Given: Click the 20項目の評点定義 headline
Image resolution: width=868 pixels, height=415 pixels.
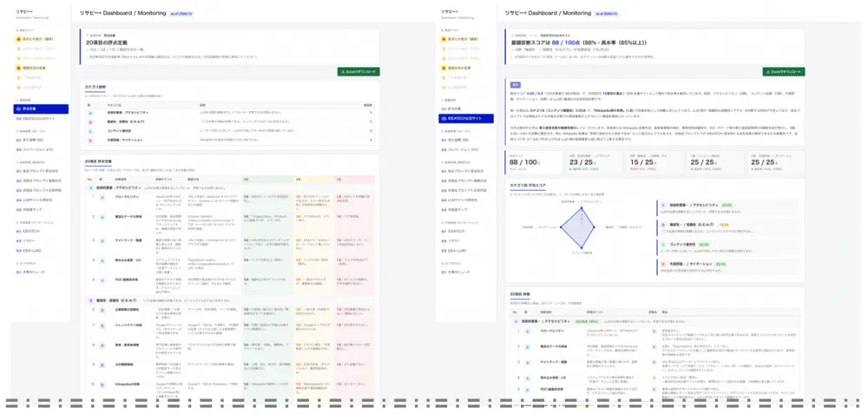Looking at the screenshot, I should pos(106,42).
